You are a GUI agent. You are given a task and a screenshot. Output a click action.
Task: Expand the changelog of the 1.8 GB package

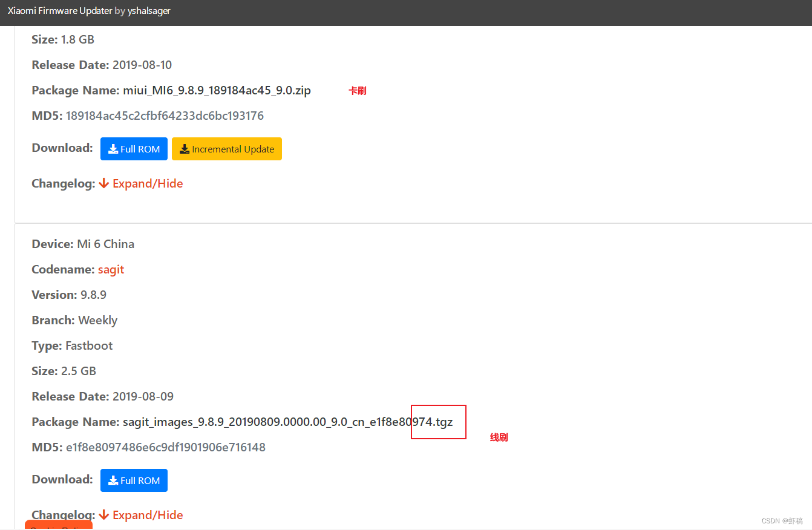coord(140,183)
